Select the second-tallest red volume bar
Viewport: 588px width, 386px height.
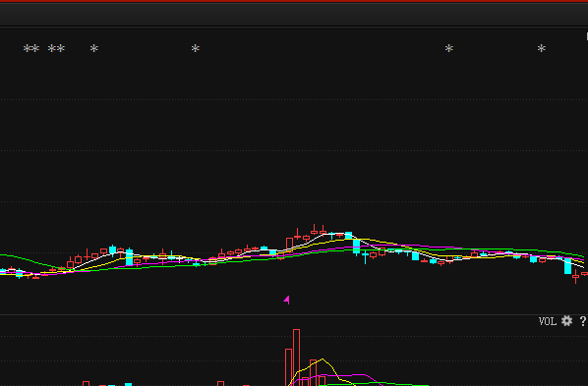coord(288,367)
